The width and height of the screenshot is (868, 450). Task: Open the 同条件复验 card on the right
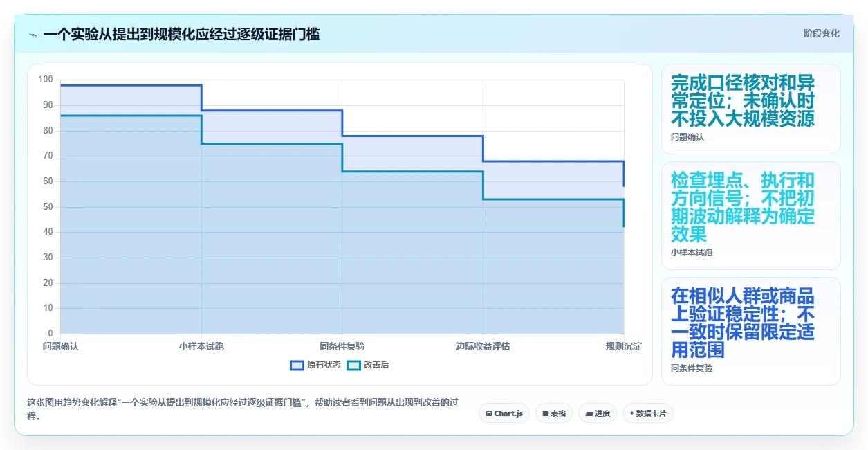tap(751, 331)
